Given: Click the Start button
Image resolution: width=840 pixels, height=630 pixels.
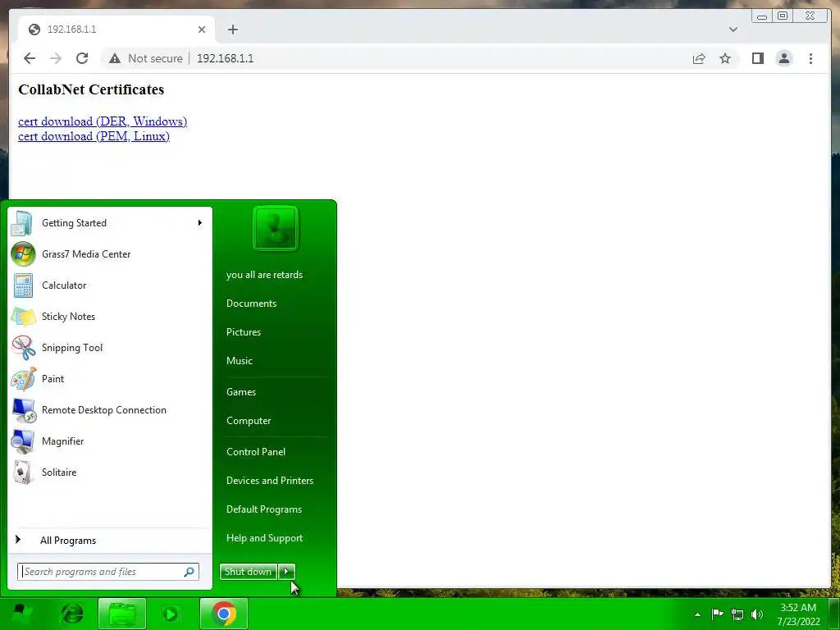Looking at the screenshot, I should 21,614.
